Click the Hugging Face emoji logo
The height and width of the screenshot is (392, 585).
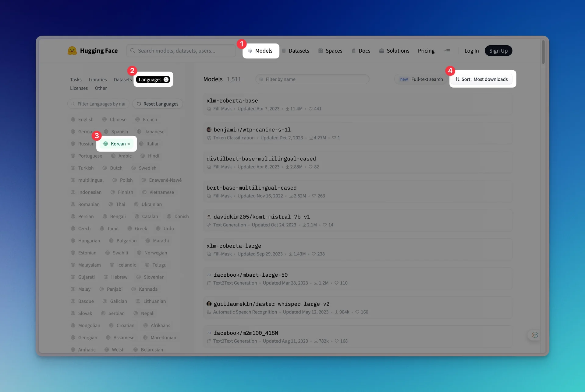72,51
